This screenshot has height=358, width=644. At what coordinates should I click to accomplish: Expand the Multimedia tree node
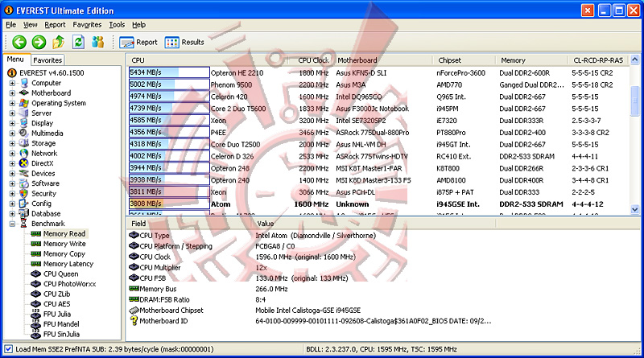click(x=12, y=134)
